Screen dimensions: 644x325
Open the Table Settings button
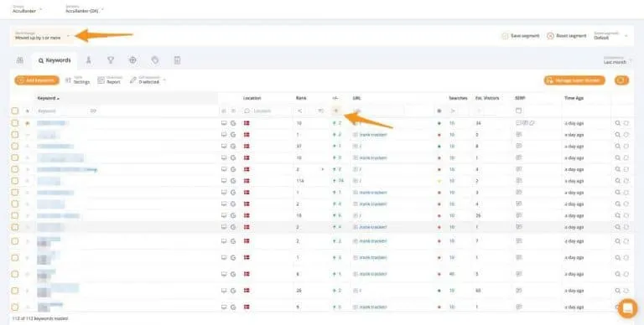[x=77, y=80]
